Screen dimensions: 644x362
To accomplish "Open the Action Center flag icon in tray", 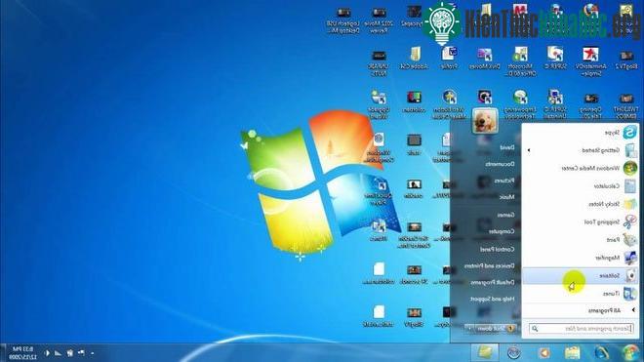I will point(81,353).
